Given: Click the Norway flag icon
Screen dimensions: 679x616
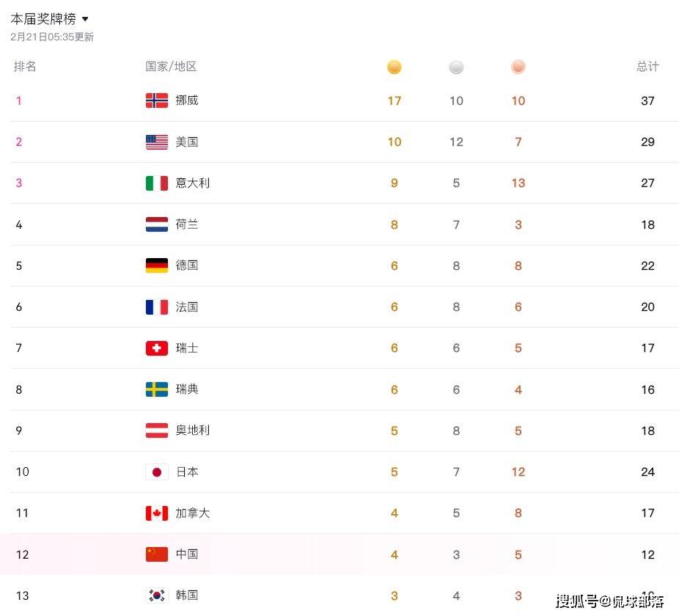Looking at the screenshot, I should [157, 100].
